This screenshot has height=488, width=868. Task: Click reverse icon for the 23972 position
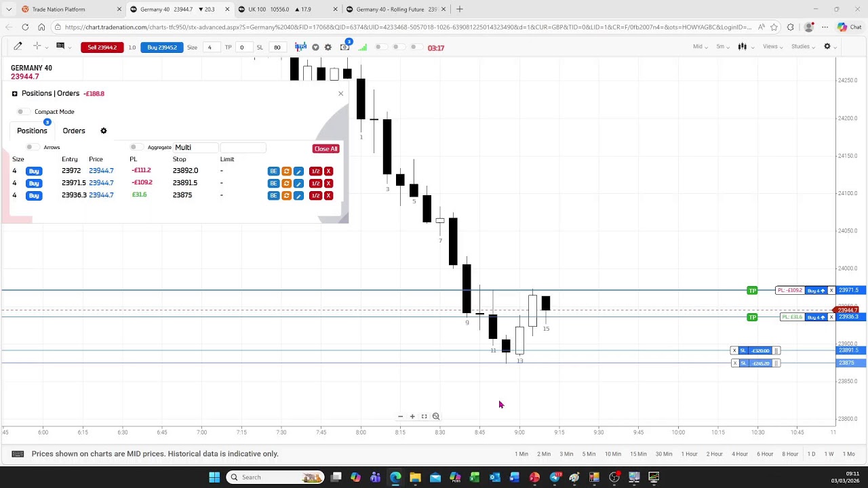(x=286, y=171)
